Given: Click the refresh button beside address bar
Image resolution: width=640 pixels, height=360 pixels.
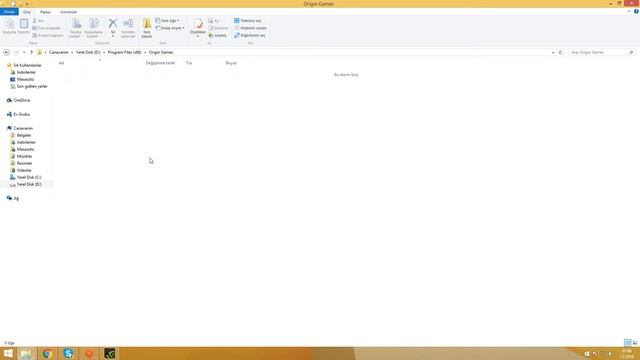Looking at the screenshot, I should point(560,52).
